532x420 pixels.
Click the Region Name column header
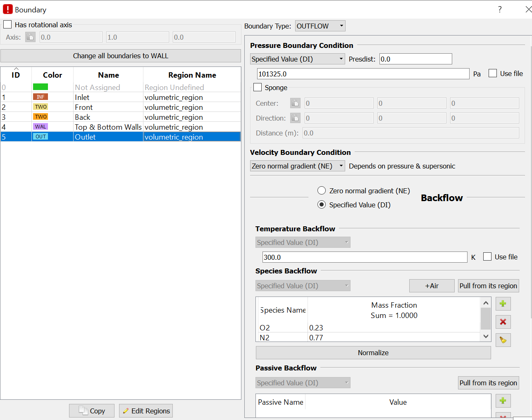pos(192,75)
